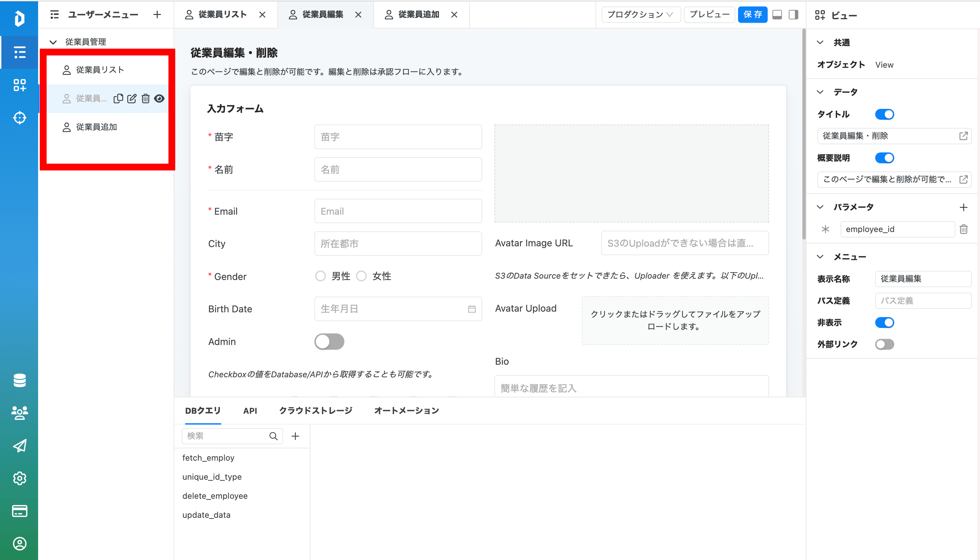Click the プレビュー button
This screenshot has height=560, width=980.
[x=709, y=15]
